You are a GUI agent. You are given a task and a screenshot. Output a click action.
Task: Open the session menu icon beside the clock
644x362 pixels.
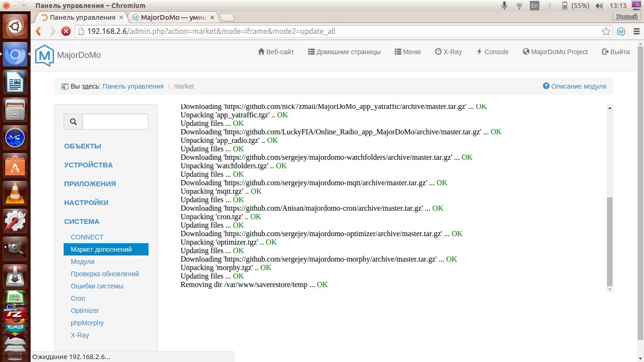pos(636,6)
